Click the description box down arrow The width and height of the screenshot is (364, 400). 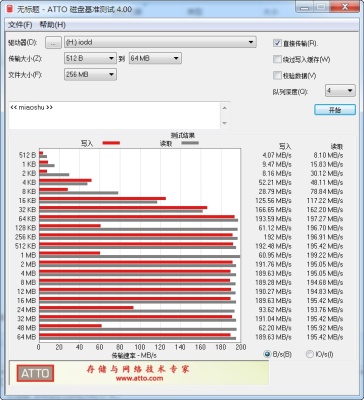click(x=225, y=123)
